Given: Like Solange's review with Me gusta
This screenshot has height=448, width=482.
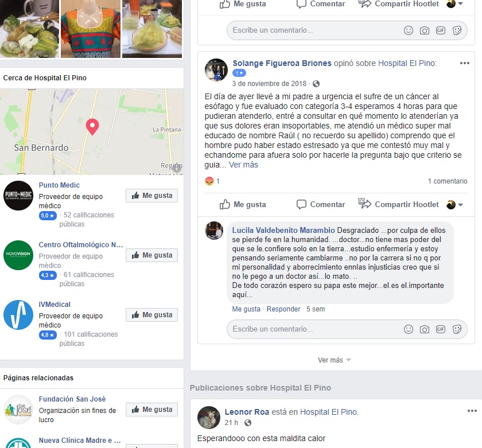Looking at the screenshot, I should point(243,204).
